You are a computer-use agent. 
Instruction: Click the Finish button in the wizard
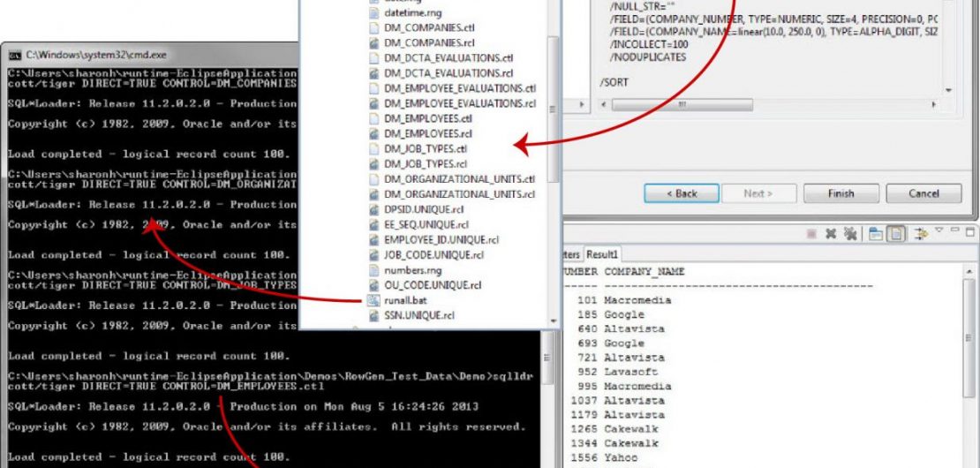[x=841, y=193]
